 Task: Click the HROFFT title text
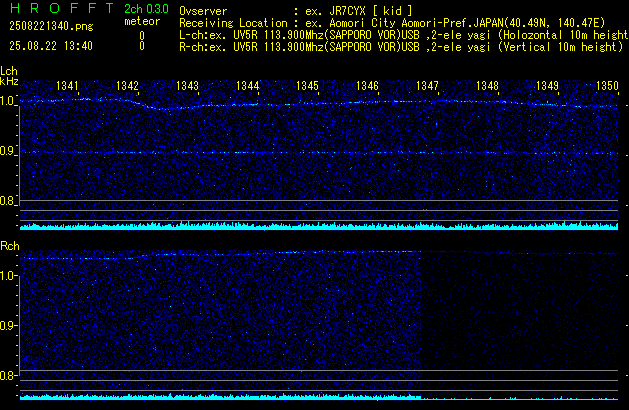62,8
